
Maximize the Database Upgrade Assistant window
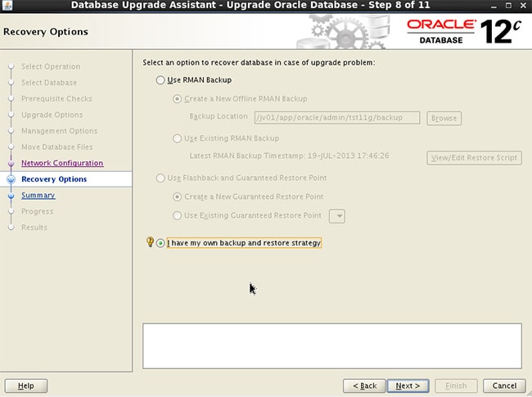[508, 6]
